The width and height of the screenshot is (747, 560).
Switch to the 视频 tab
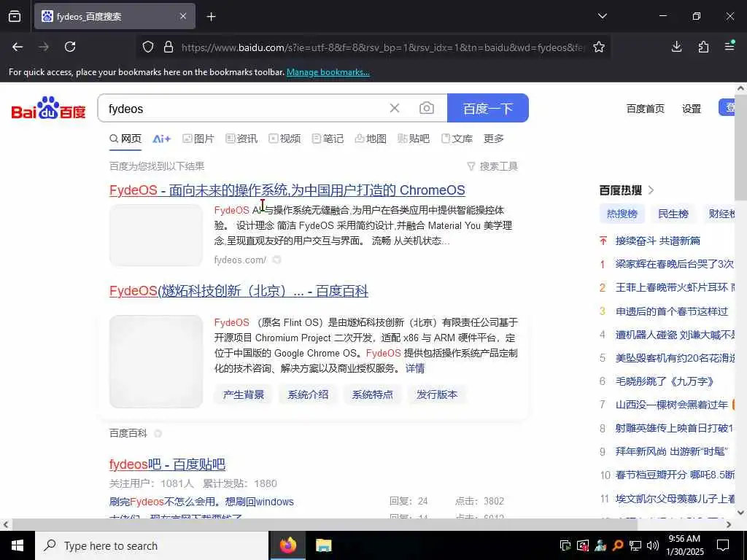tap(285, 139)
